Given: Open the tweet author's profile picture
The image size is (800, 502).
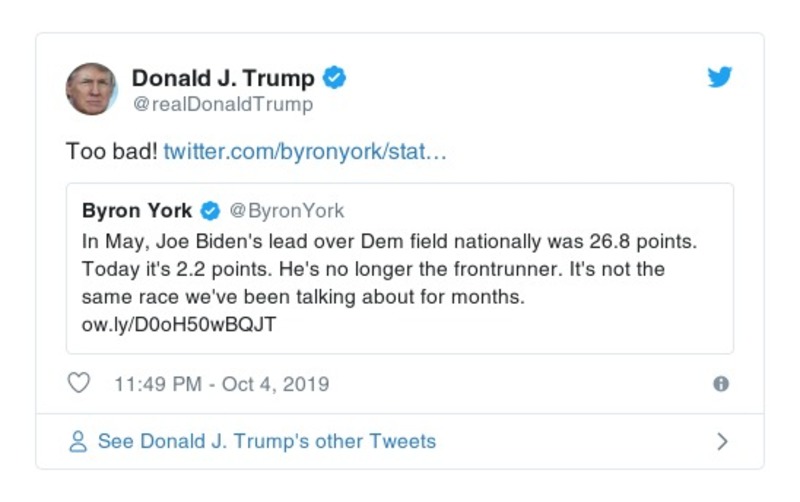Looking at the screenshot, I should (x=91, y=89).
